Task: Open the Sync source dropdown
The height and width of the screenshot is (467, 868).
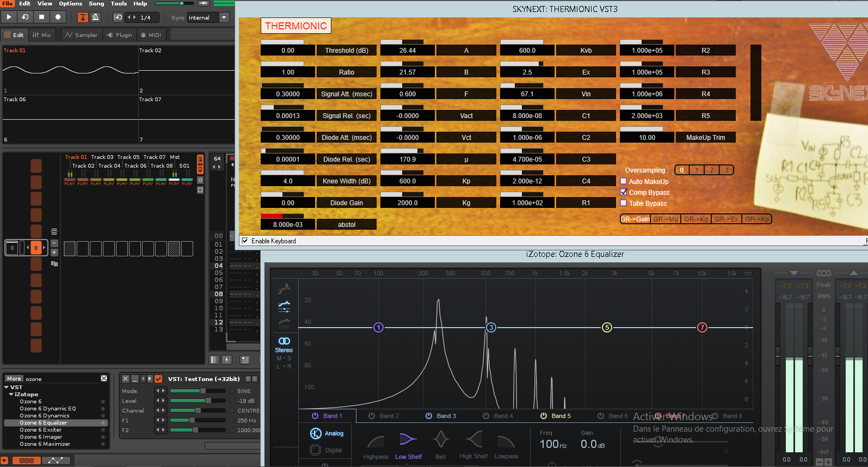Action: coord(224,17)
